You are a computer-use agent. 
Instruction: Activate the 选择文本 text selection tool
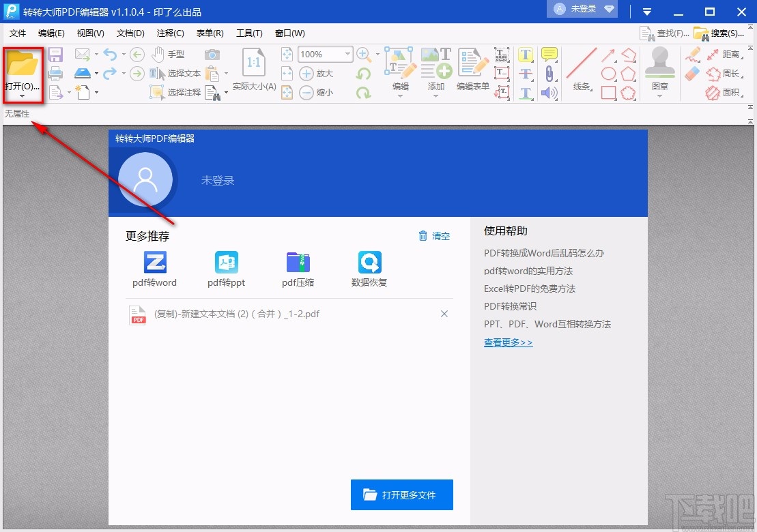[x=174, y=73]
